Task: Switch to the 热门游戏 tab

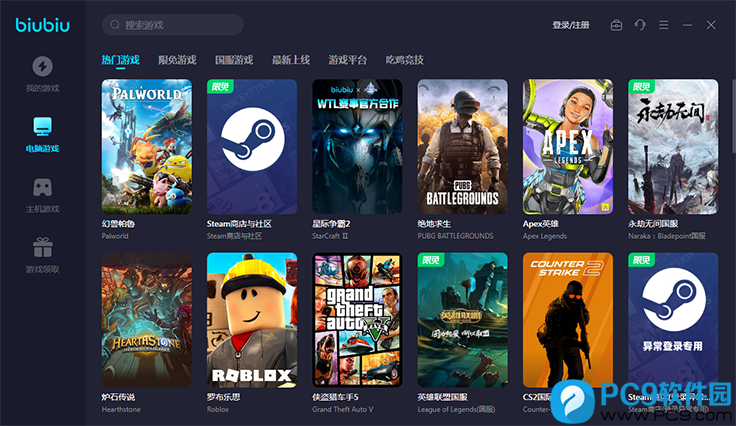Action: [121, 60]
